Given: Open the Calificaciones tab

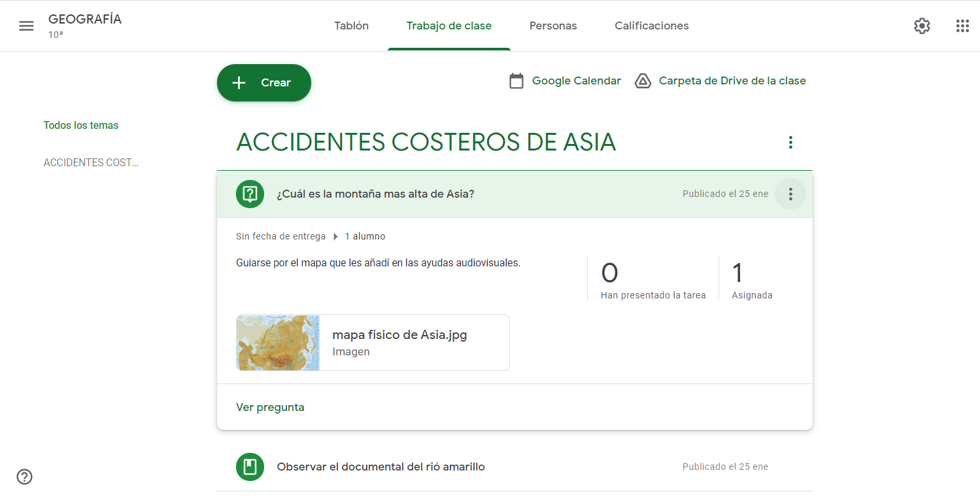Looking at the screenshot, I should tap(652, 26).
